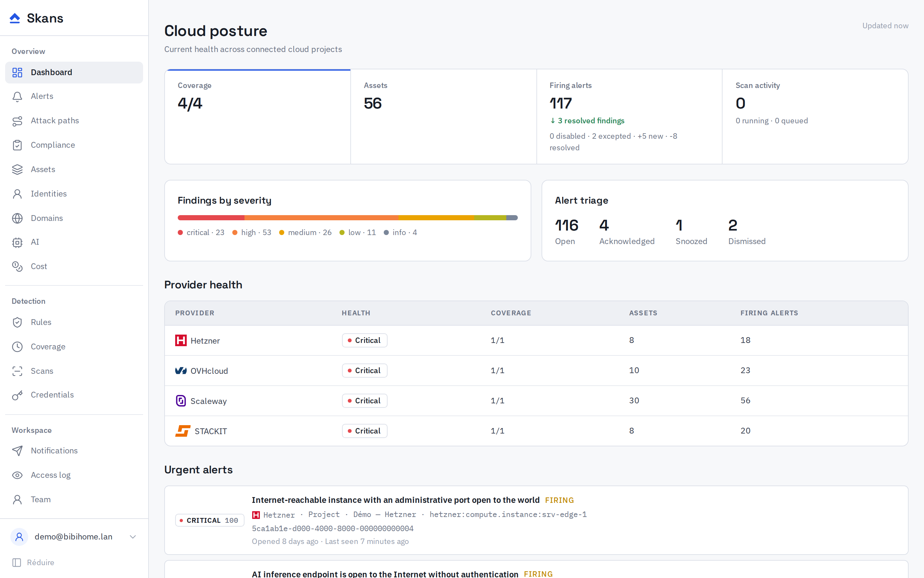This screenshot has height=578, width=924.
Task: Open the 3 resolved findings link
Action: 587,121
